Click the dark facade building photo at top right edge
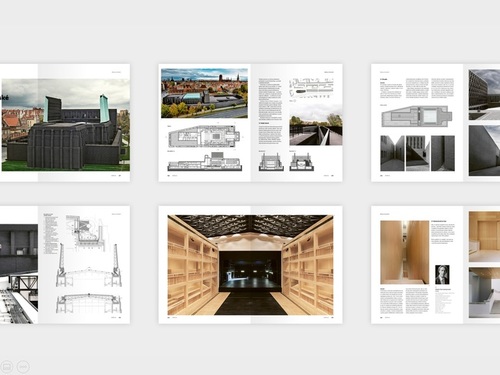 click(x=484, y=95)
